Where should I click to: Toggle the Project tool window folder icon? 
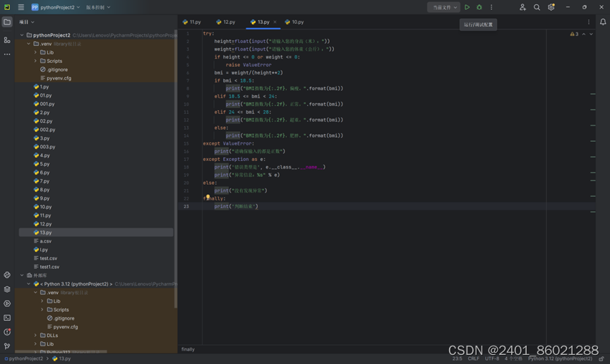pos(7,22)
